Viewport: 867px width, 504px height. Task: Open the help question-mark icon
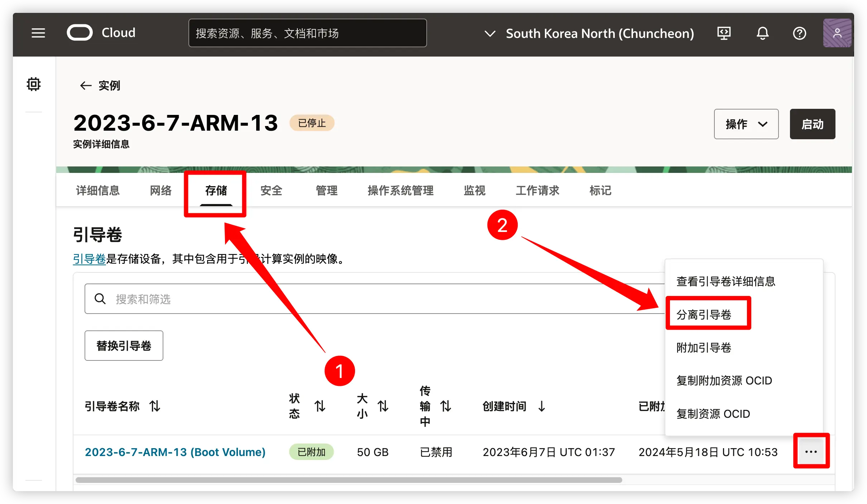pos(800,33)
